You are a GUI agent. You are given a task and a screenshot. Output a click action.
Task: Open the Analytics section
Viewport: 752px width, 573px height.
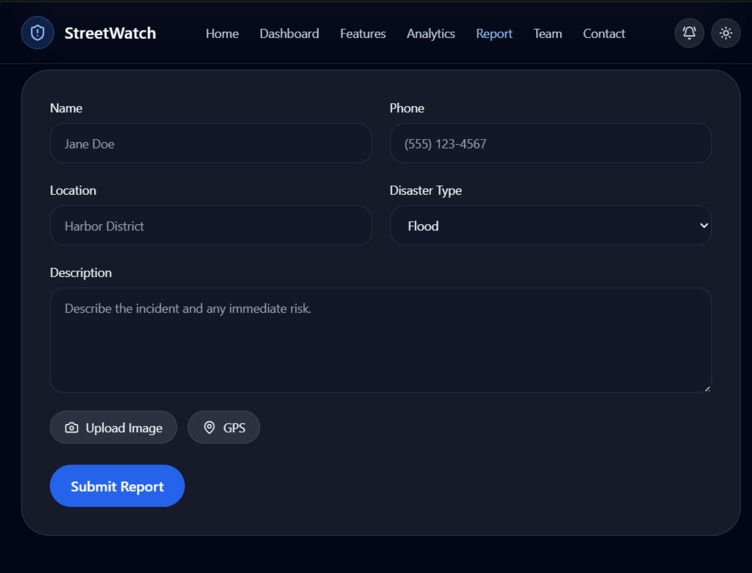pos(431,34)
